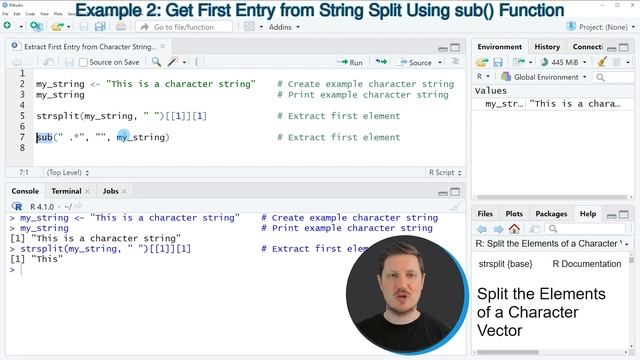Viewport: 640px width, 360px height.
Task: Open the Addins menu
Action: (x=284, y=27)
